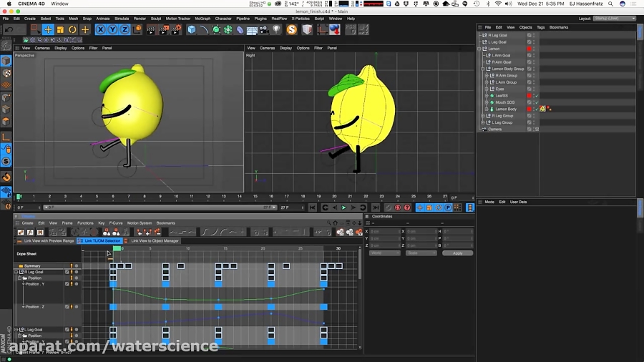Viewport: 644px width, 362px height.
Task: Collapse the Lemon object in Object Manager
Action: click(479, 49)
